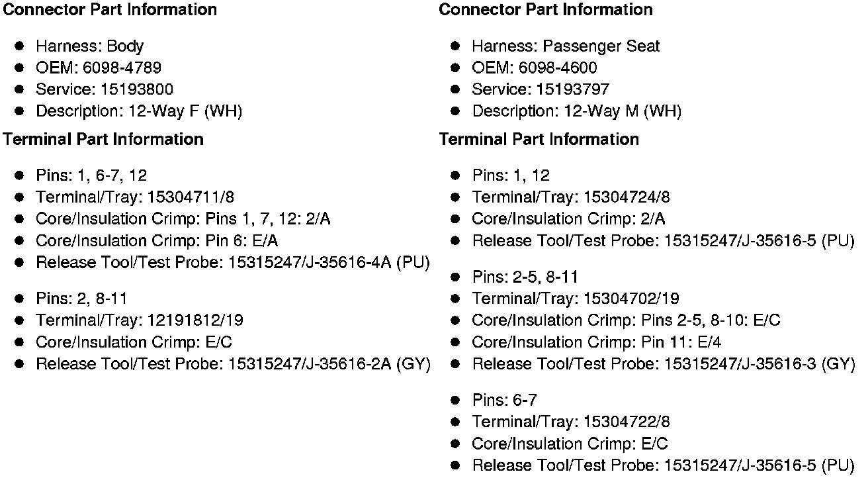Select Service: 15193797 text
This screenshot has height=478, width=868.
tap(541, 90)
